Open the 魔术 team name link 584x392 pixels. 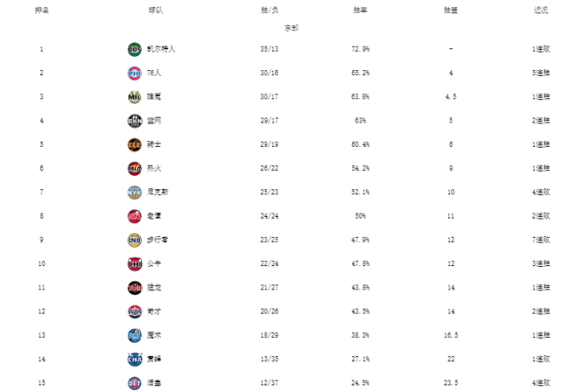tap(154, 335)
